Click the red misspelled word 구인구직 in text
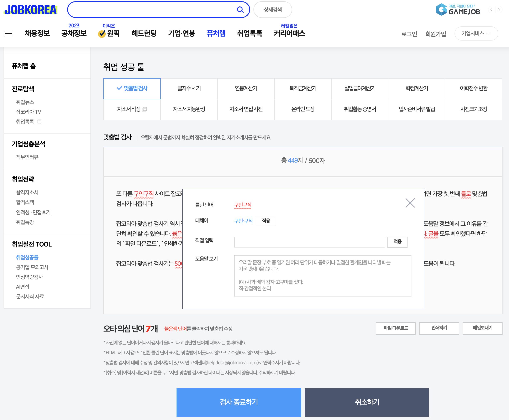 click(144, 194)
